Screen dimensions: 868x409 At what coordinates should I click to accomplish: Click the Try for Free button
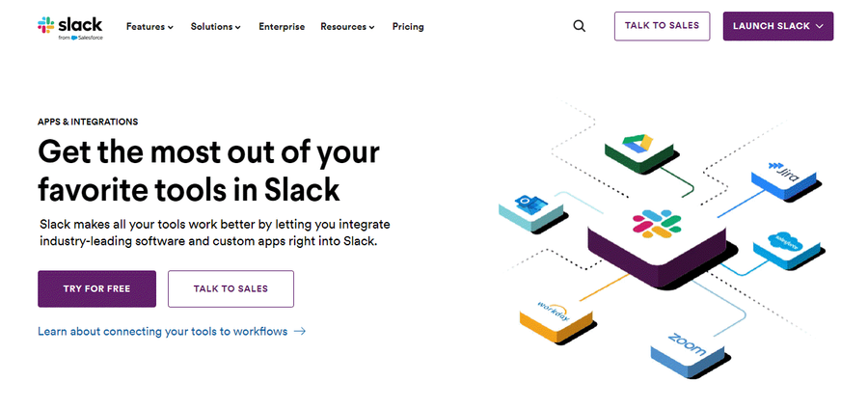coord(96,288)
